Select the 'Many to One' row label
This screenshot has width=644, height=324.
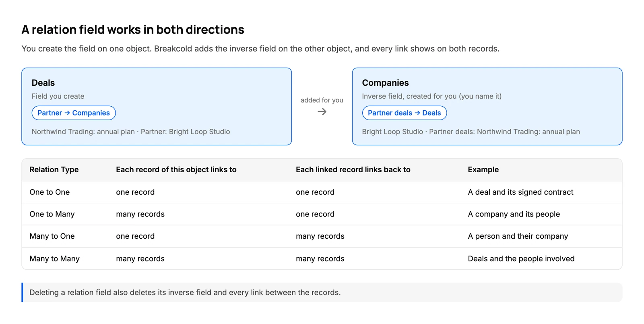[x=52, y=236]
